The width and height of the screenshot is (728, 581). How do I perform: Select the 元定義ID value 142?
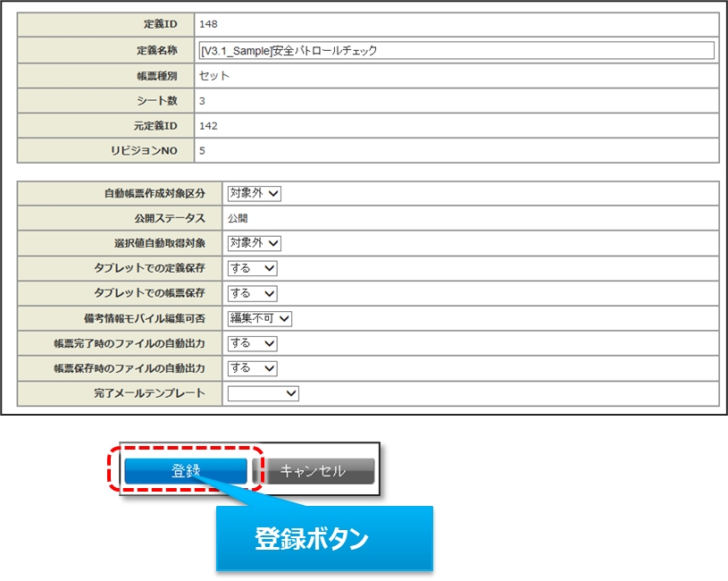point(208,126)
